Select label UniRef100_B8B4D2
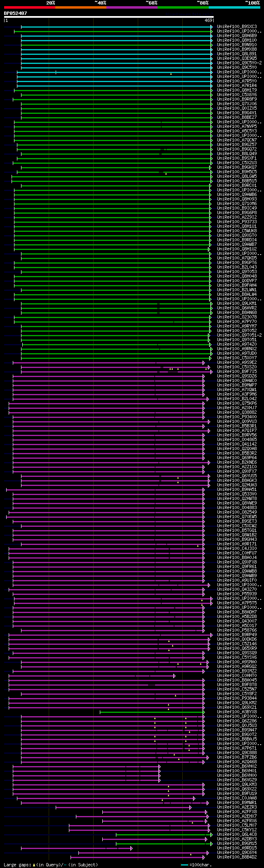Viewport: 264px width, 868px height. click(237, 857)
